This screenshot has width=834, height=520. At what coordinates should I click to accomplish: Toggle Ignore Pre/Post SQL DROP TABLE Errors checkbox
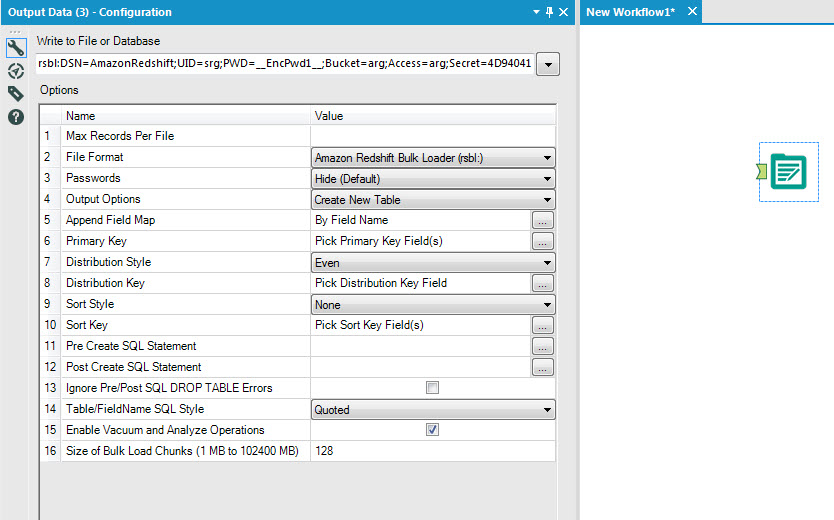click(x=432, y=388)
